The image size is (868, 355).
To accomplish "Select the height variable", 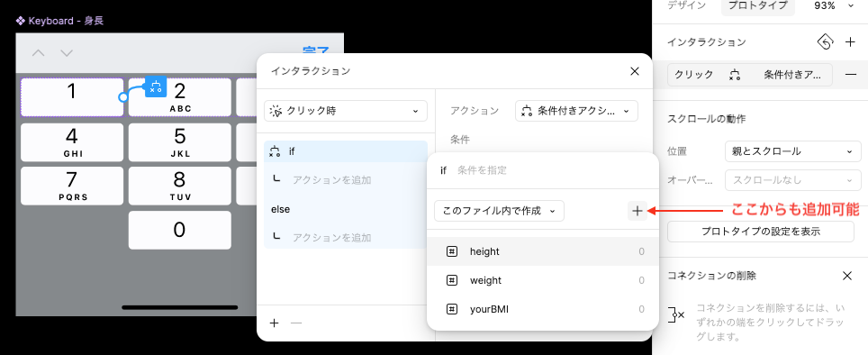I will [x=542, y=251].
